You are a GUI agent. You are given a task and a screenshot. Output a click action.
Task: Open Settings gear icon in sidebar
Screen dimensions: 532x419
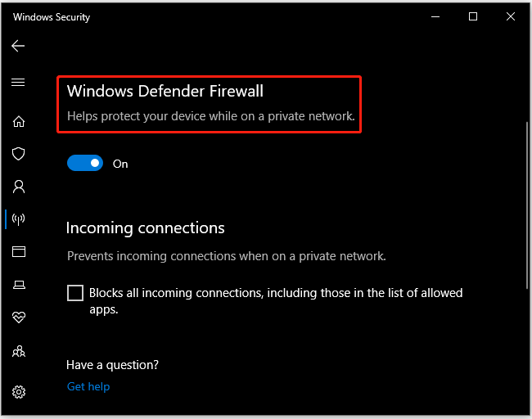(x=19, y=392)
